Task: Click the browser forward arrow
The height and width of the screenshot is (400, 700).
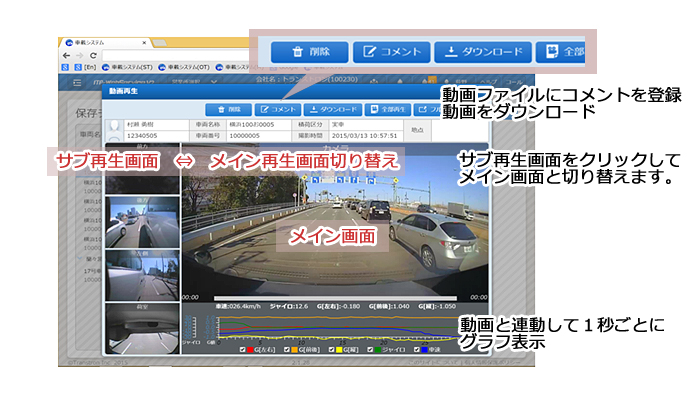Action: 79,55
